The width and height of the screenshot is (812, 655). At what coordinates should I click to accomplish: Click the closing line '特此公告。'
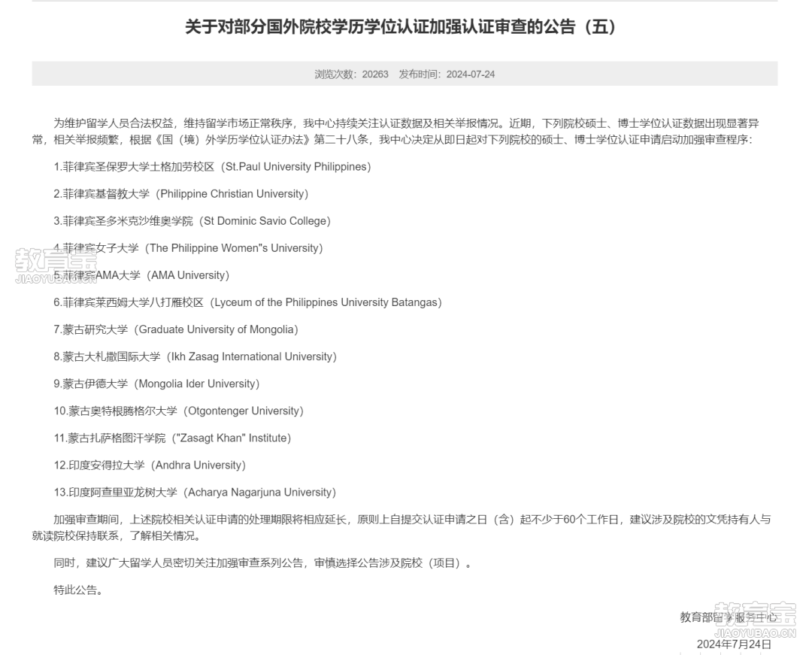pos(78,590)
